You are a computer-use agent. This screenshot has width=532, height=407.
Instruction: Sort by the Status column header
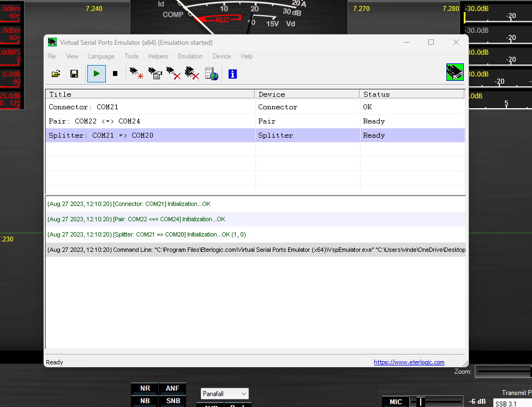412,94
